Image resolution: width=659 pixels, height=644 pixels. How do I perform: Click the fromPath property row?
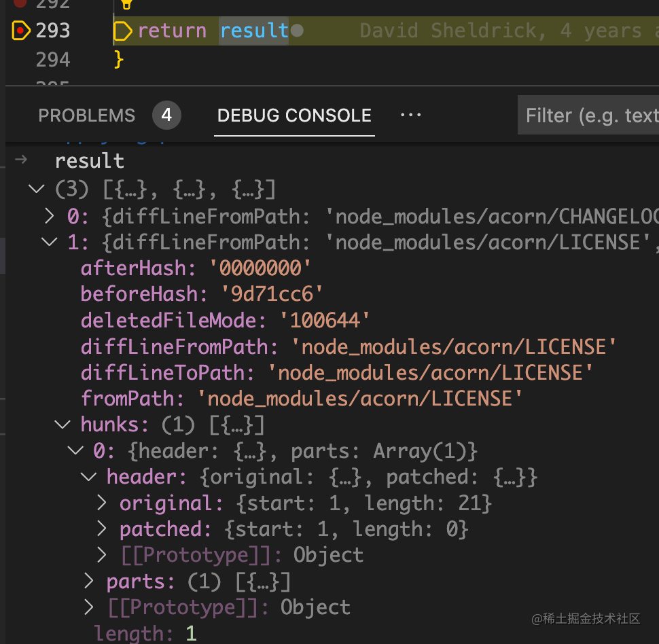301,399
